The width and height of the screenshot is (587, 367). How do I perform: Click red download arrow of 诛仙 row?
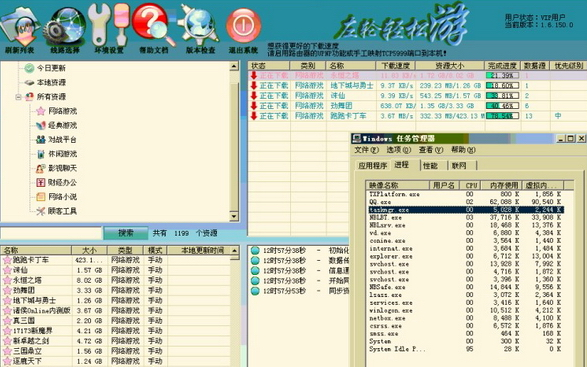[254, 95]
